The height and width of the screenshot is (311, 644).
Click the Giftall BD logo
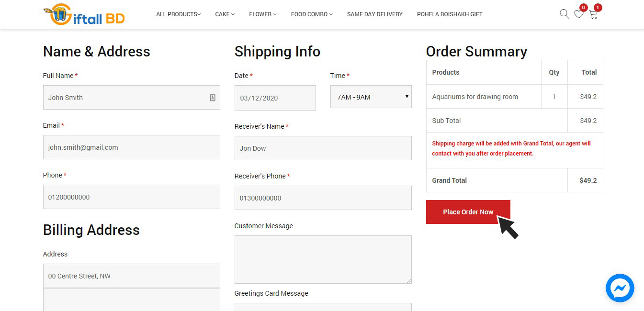(84, 14)
